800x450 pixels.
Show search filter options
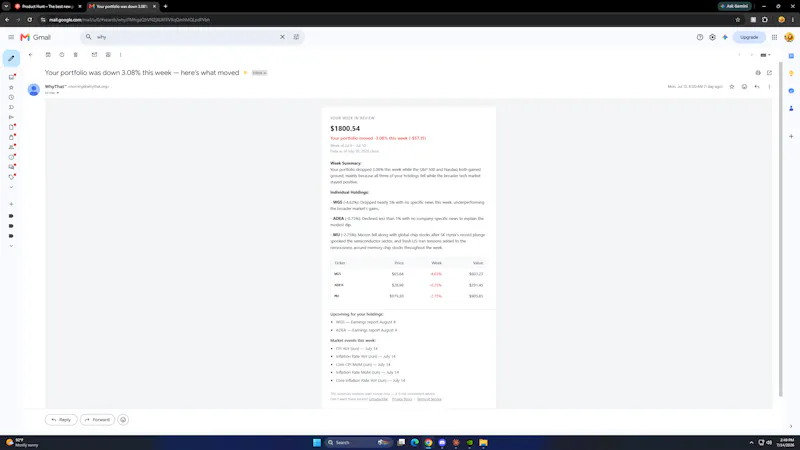pyautogui.click(x=296, y=37)
